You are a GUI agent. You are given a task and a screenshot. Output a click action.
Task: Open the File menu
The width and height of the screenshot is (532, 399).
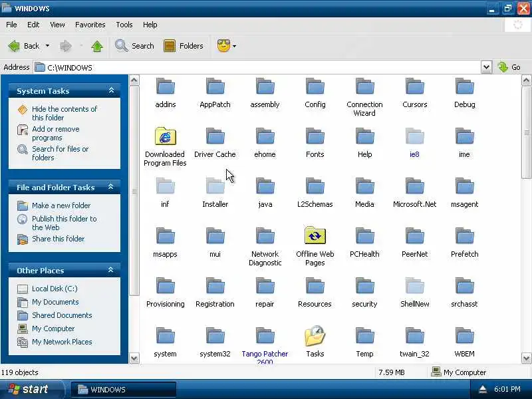click(x=11, y=25)
